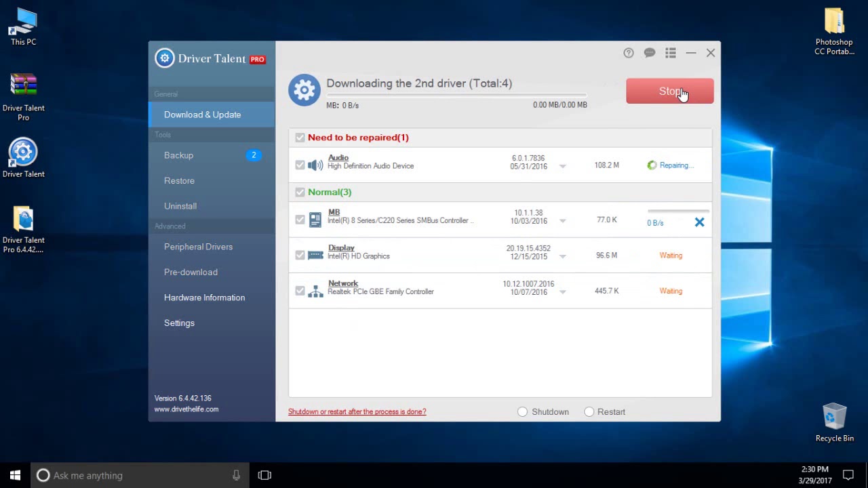Viewport: 868px width, 488px height.
Task: Open the Recycle Bin
Action: pos(834,423)
